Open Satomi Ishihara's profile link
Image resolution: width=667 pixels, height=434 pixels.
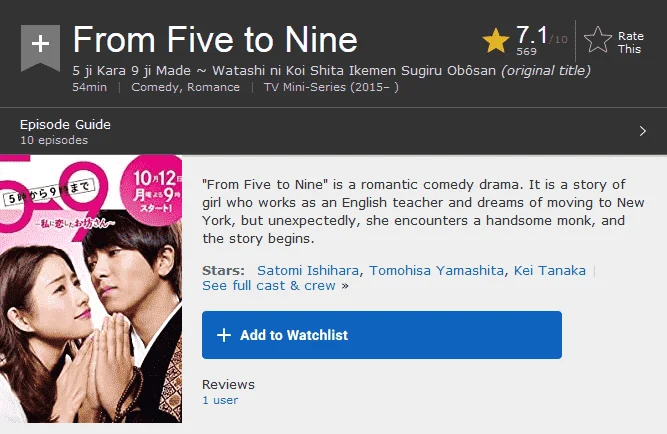click(x=308, y=271)
